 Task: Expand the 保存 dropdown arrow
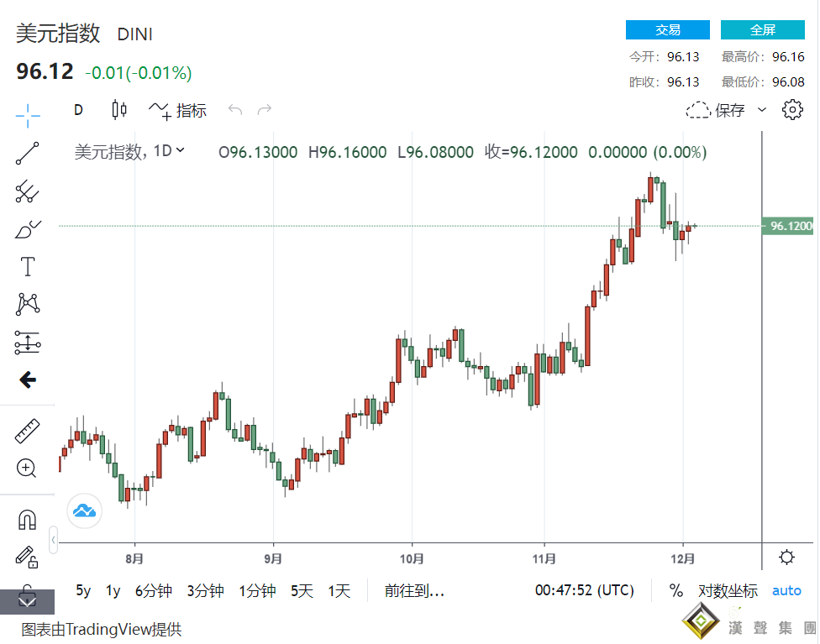pos(762,110)
